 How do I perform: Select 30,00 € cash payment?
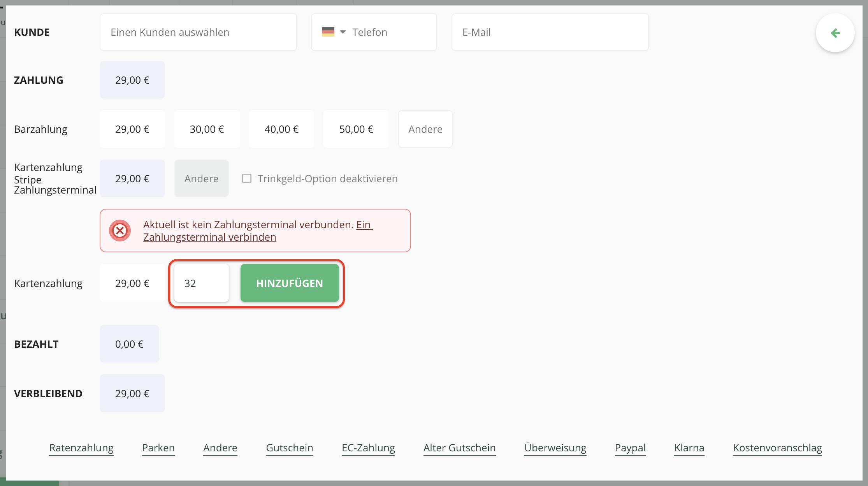[207, 129]
